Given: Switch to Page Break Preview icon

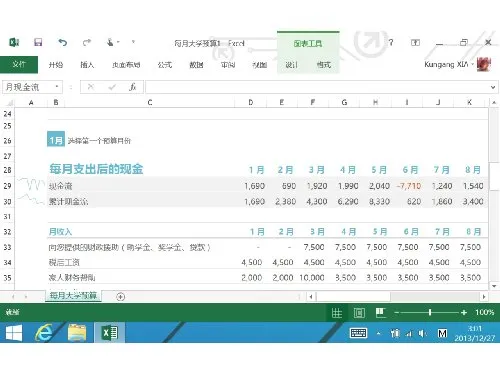Looking at the screenshot, I should pos(381,313).
